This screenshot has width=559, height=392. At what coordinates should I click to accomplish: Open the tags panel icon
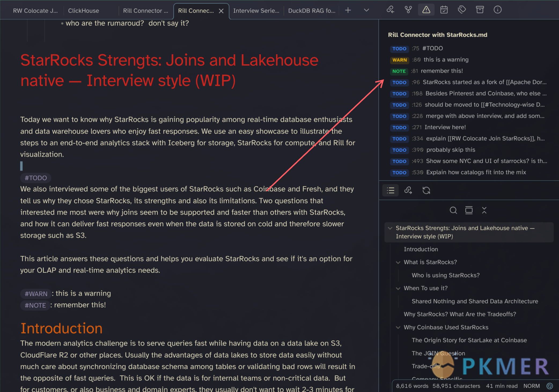pos(462,10)
